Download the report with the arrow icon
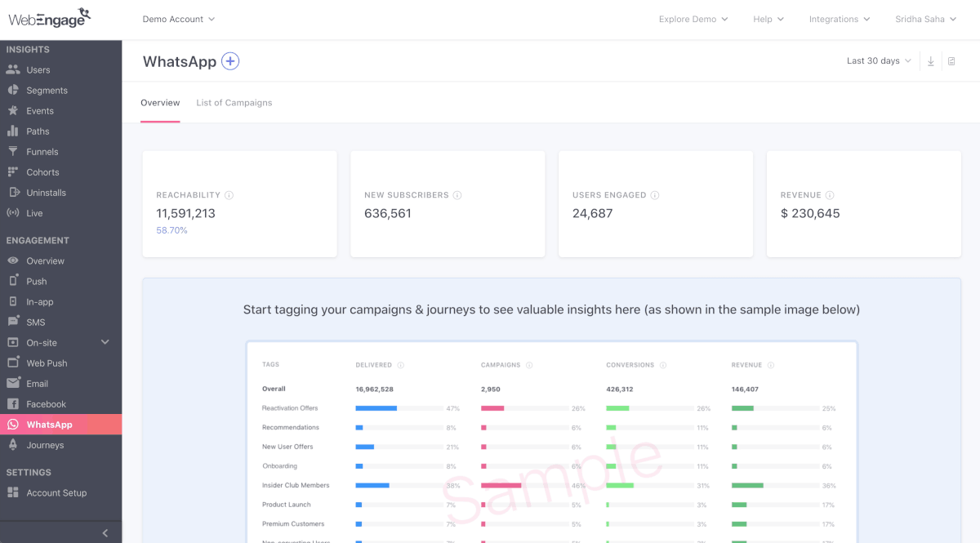The width and height of the screenshot is (980, 543). [931, 61]
